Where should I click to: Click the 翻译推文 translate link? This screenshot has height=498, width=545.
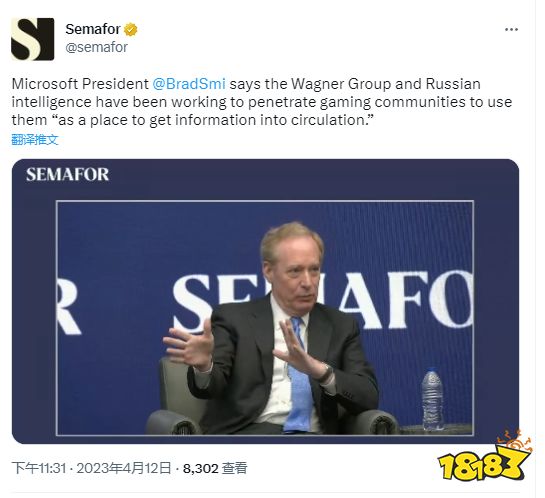pyautogui.click(x=35, y=140)
